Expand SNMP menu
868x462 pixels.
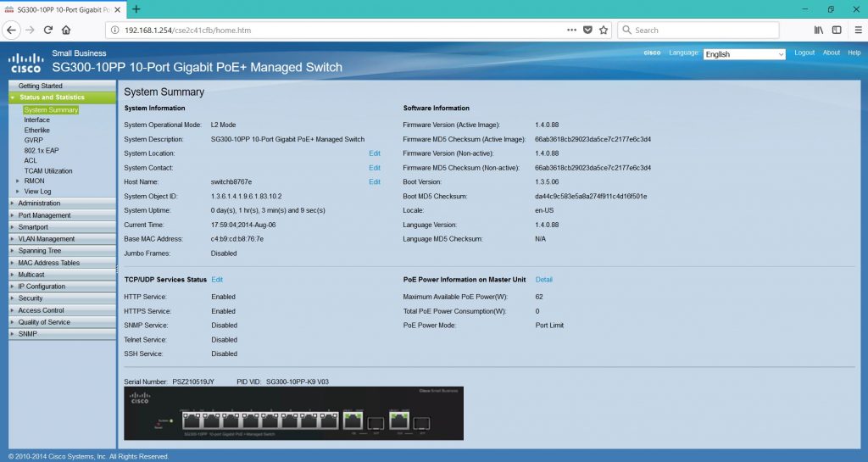point(62,334)
